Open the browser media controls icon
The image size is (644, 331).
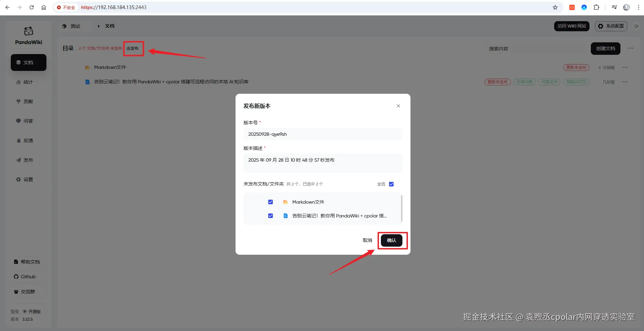(x=614, y=7)
